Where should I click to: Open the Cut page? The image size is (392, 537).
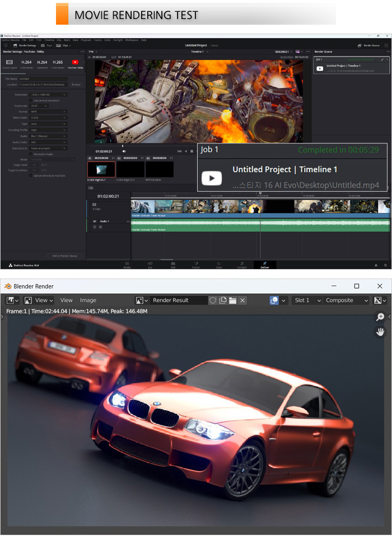150,265
